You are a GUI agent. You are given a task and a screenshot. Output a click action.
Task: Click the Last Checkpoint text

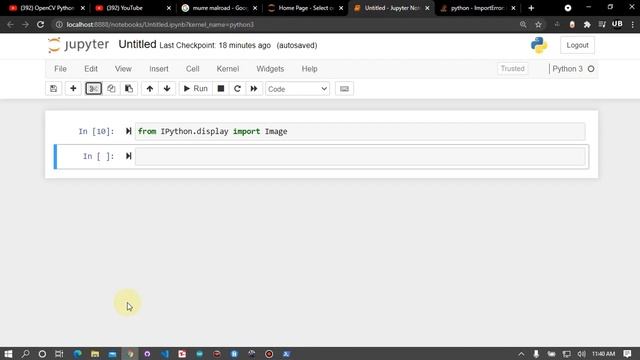point(215,45)
